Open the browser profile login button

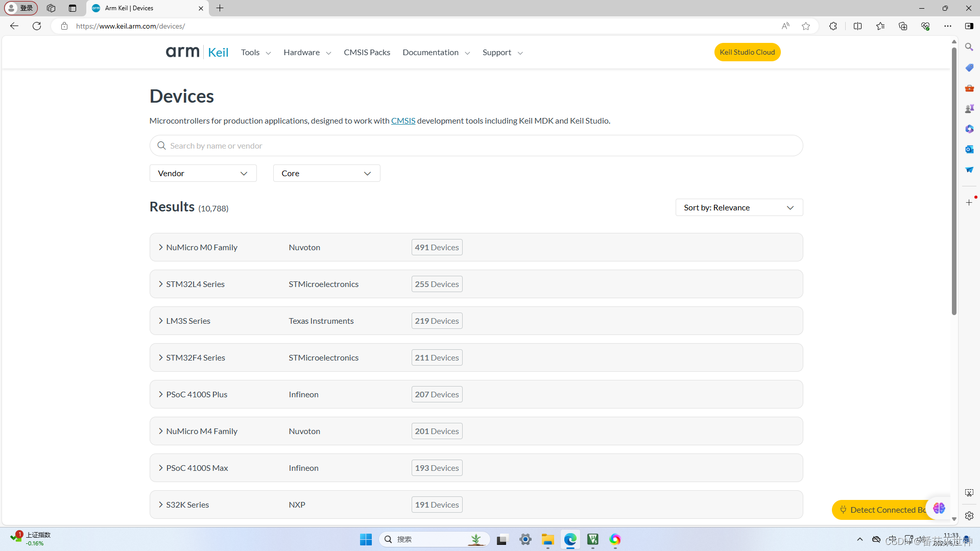pyautogui.click(x=21, y=8)
